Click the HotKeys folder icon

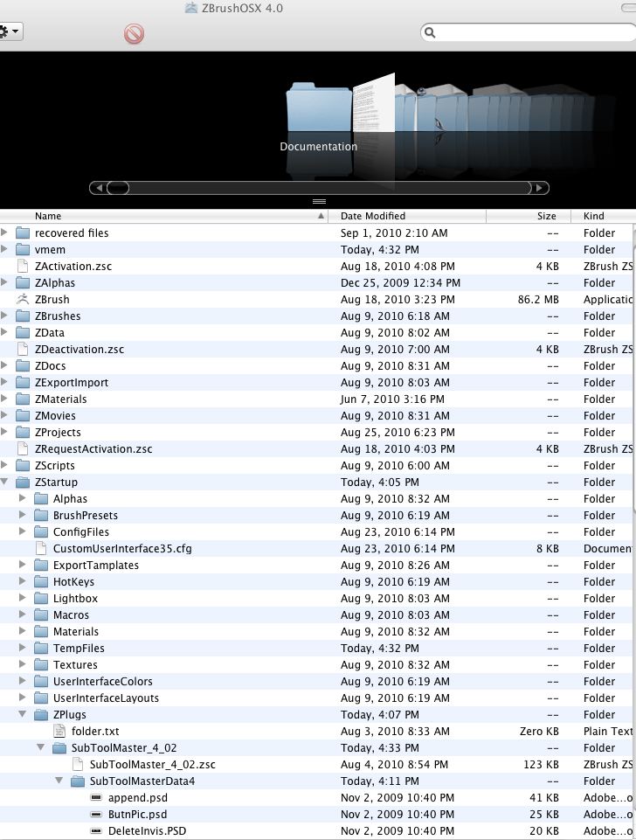tap(41, 582)
